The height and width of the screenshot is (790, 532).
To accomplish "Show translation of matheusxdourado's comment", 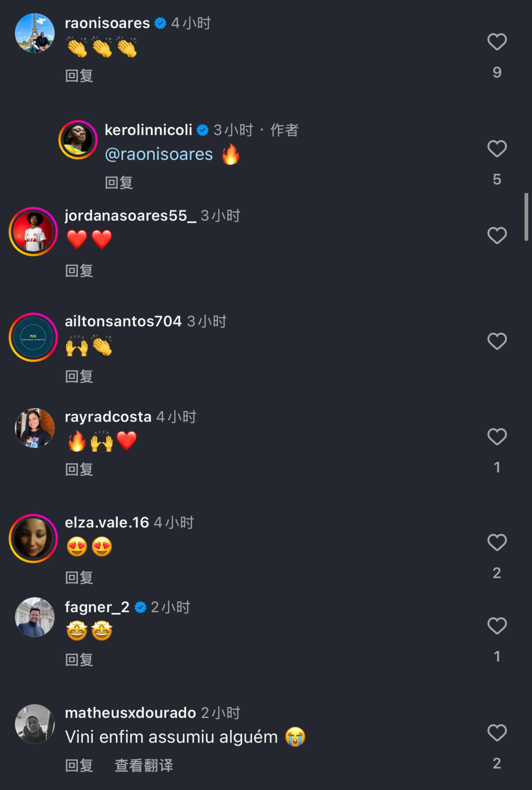I will (x=144, y=766).
